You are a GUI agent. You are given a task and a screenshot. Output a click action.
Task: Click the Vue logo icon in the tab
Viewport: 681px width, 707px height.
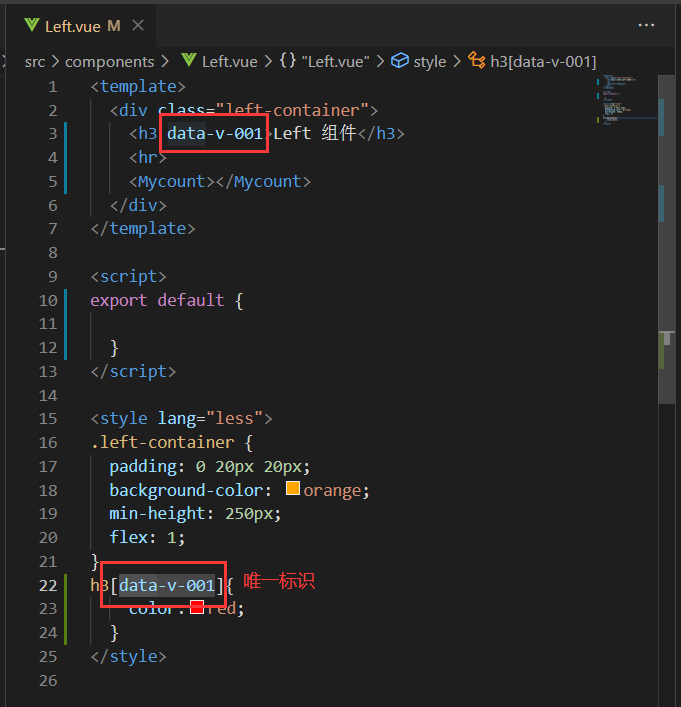[32, 25]
